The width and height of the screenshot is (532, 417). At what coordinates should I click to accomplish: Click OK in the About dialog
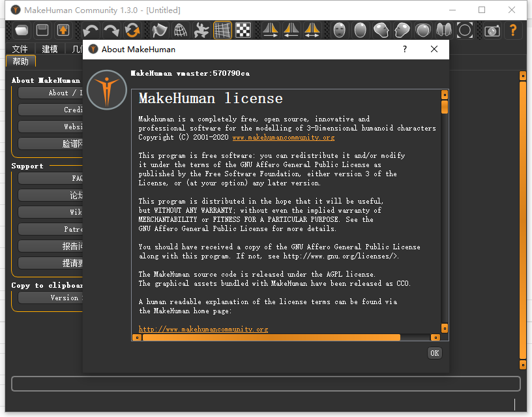pyautogui.click(x=435, y=353)
